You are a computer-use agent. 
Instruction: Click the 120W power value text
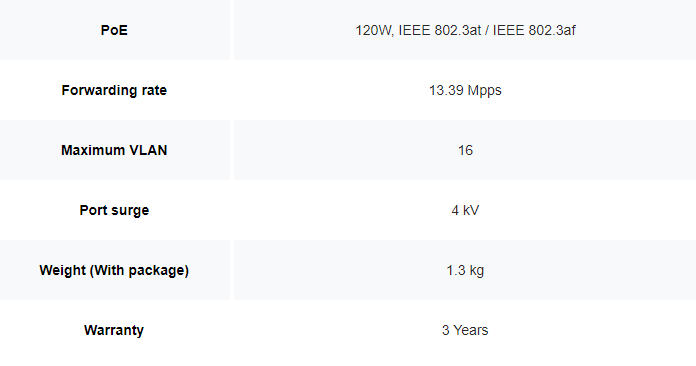click(x=374, y=30)
